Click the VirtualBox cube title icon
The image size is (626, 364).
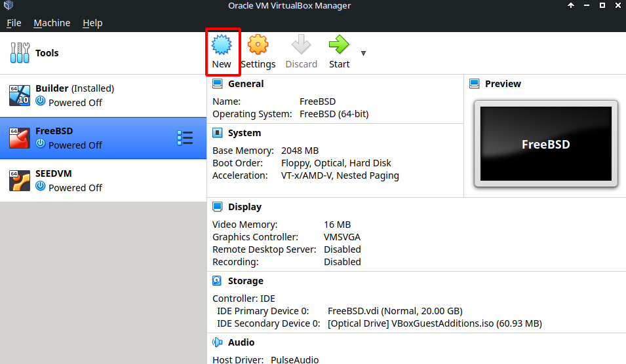[9, 6]
